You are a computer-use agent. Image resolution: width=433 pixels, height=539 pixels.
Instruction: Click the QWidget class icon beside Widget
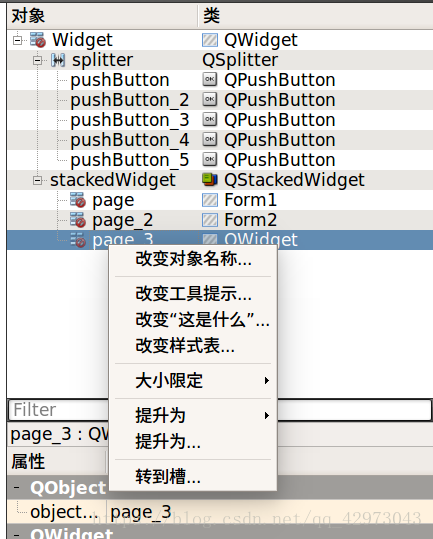click(x=210, y=40)
